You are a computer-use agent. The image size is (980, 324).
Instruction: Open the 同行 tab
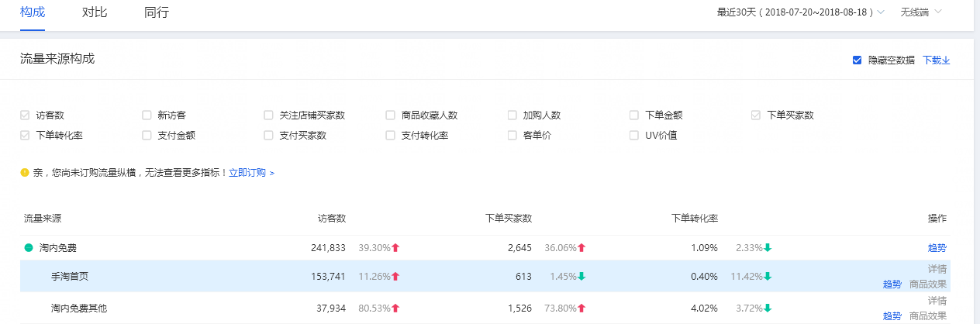point(157,12)
